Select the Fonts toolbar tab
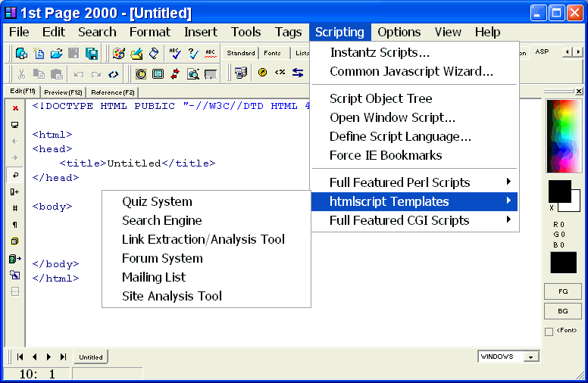This screenshot has width=588, height=383. click(273, 53)
